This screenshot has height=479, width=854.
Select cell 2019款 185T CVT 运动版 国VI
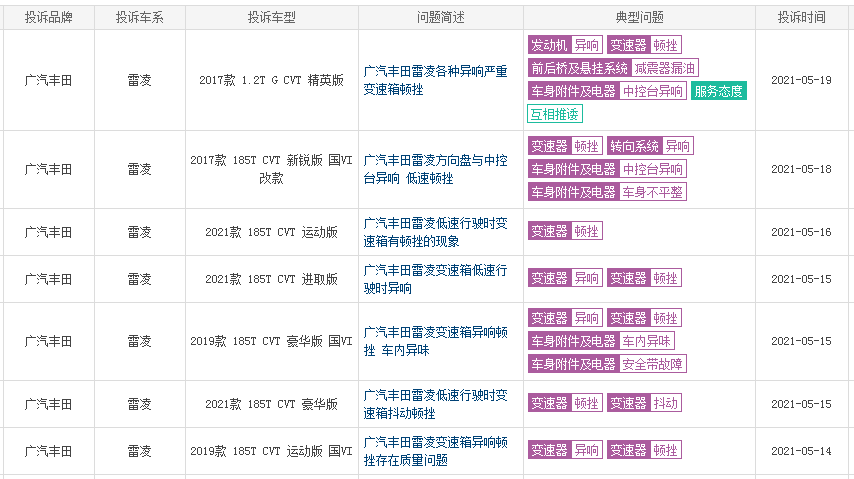coord(272,451)
